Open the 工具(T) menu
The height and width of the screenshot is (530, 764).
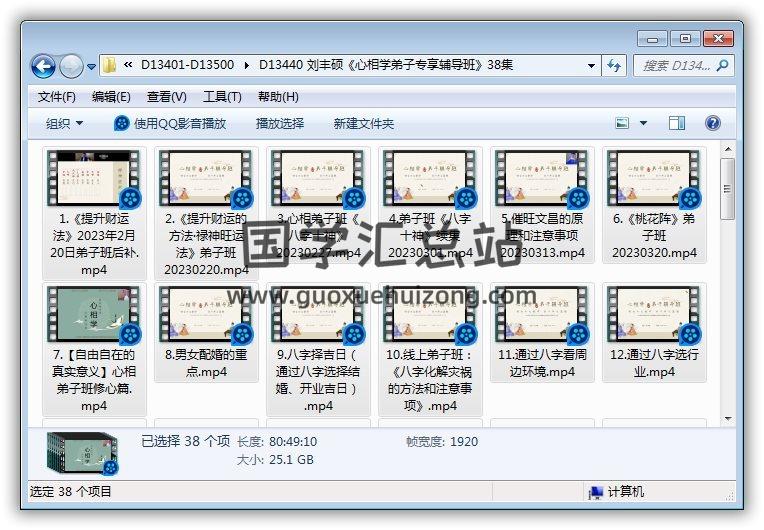[221, 97]
